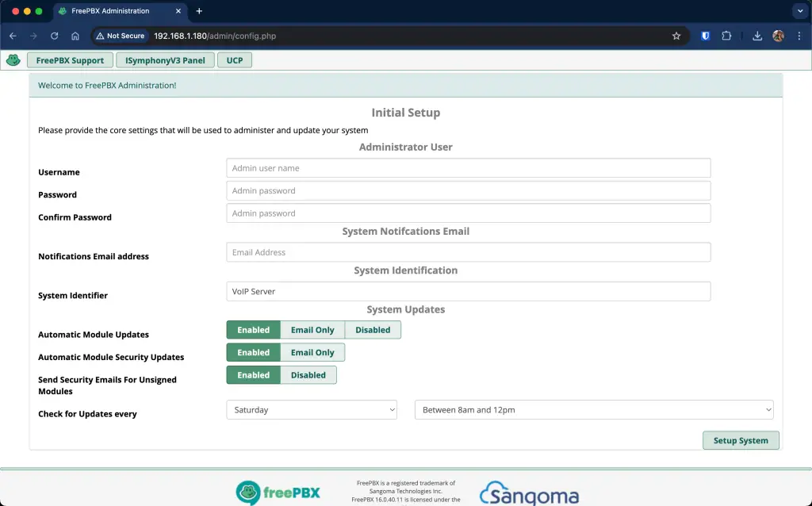The height and width of the screenshot is (506, 812).
Task: Bookmark this page with the star icon
Action: point(676,36)
